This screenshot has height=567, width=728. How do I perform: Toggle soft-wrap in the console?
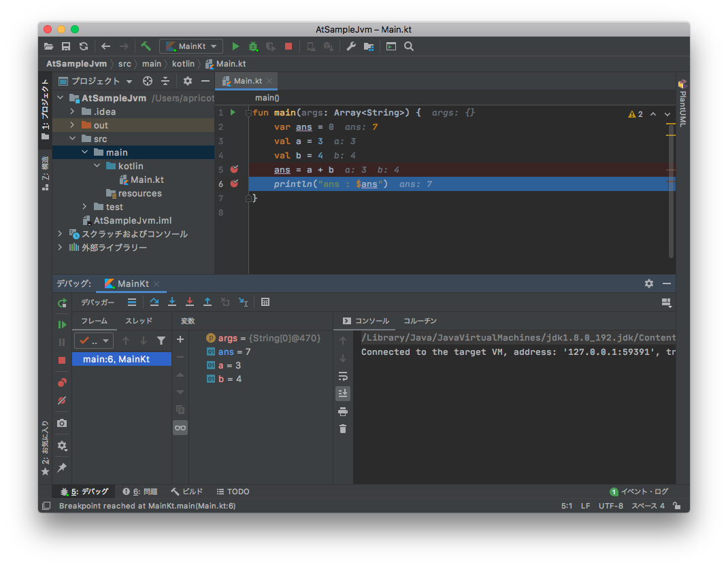pos(343,376)
